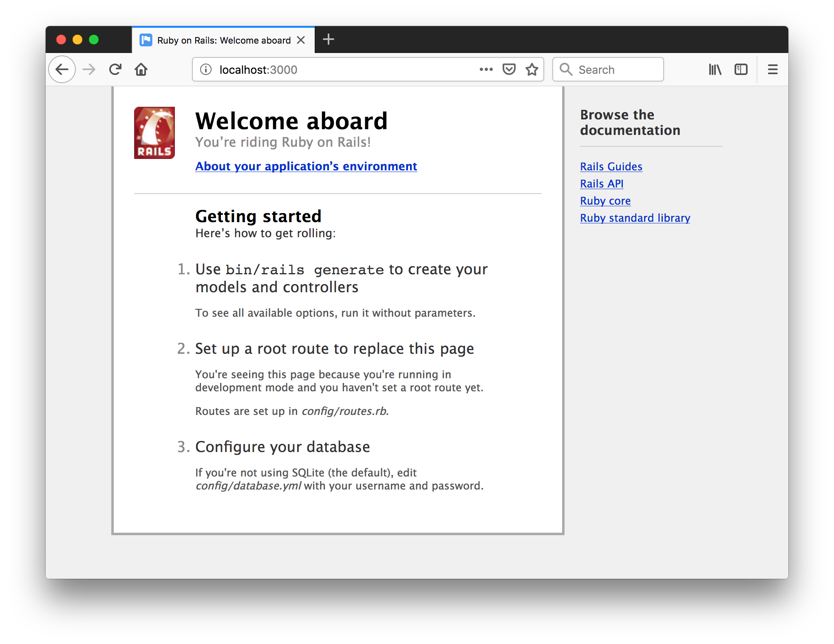
Task: Click the red window close button
Action: [x=61, y=40]
